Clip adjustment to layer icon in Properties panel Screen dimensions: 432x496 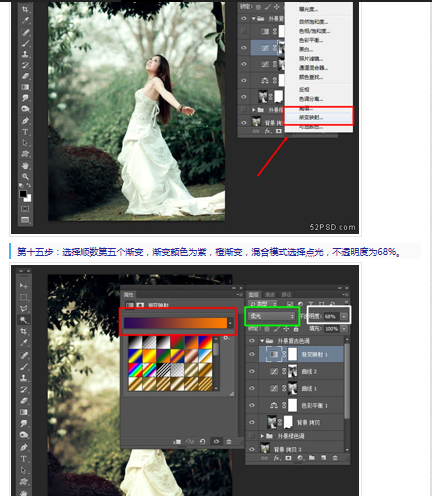pyautogui.click(x=177, y=441)
